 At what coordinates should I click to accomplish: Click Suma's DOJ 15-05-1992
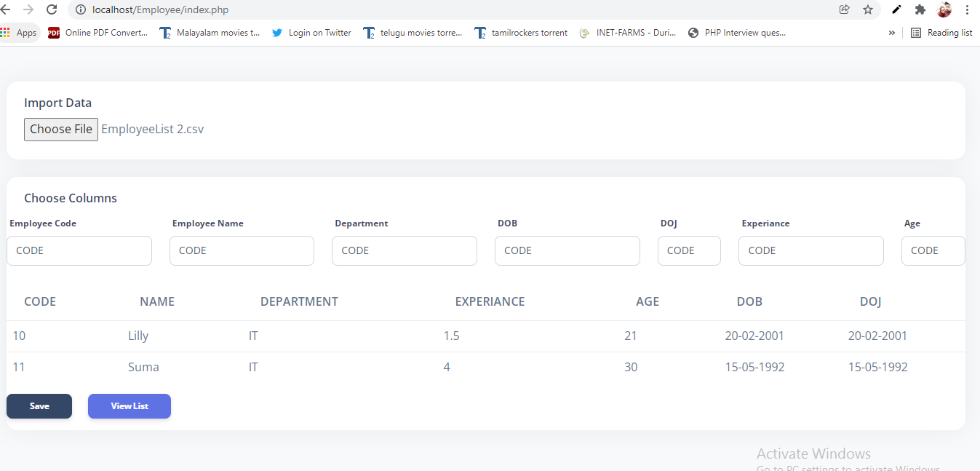click(x=878, y=367)
